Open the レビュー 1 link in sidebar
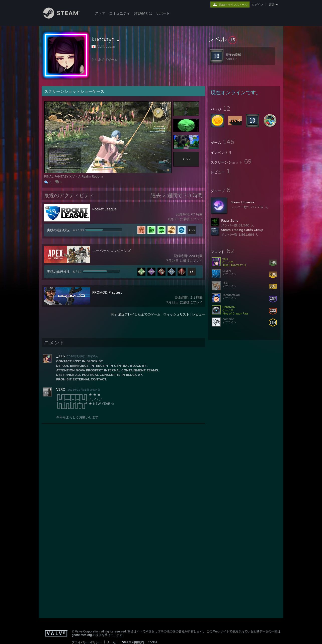 click(220, 172)
